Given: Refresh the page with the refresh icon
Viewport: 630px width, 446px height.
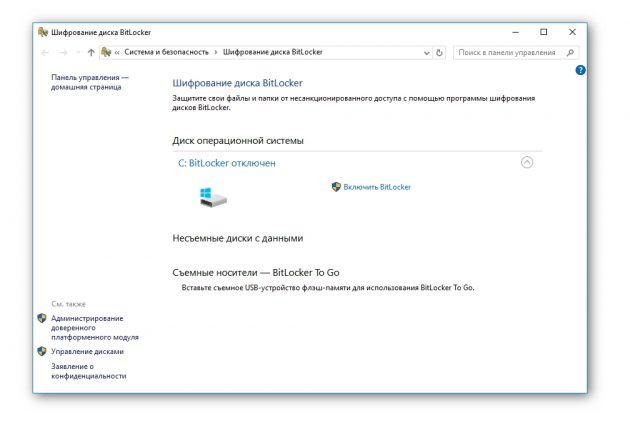Looking at the screenshot, I should [440, 53].
